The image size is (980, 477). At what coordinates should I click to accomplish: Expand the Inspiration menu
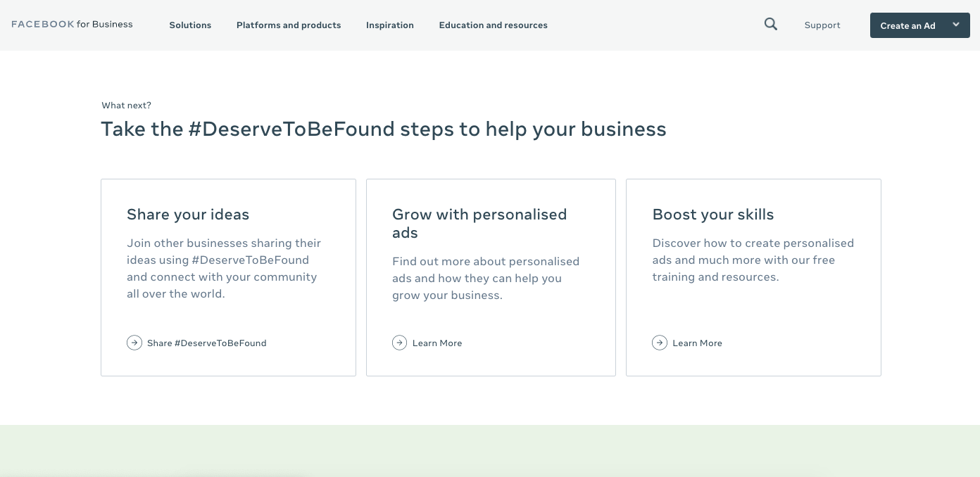(x=390, y=25)
